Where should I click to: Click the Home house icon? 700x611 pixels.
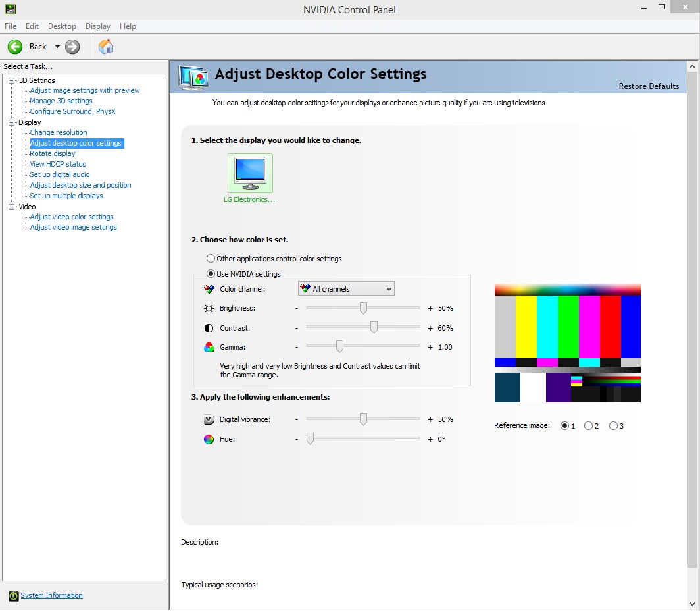pyautogui.click(x=106, y=47)
